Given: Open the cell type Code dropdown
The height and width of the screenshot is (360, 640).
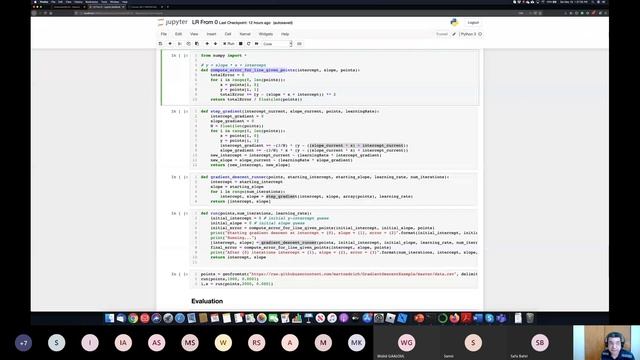Looking at the screenshot, I should pyautogui.click(x=277, y=44).
